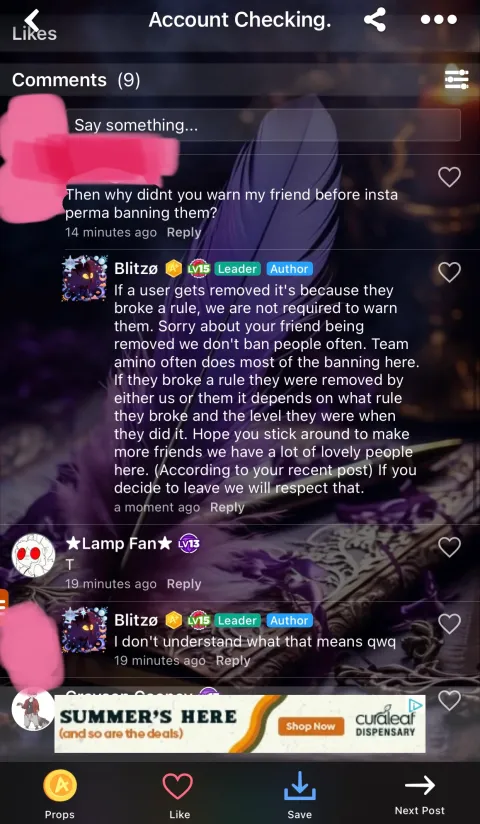
Task: Reply to the 14 minutes ago comment
Action: (x=184, y=232)
